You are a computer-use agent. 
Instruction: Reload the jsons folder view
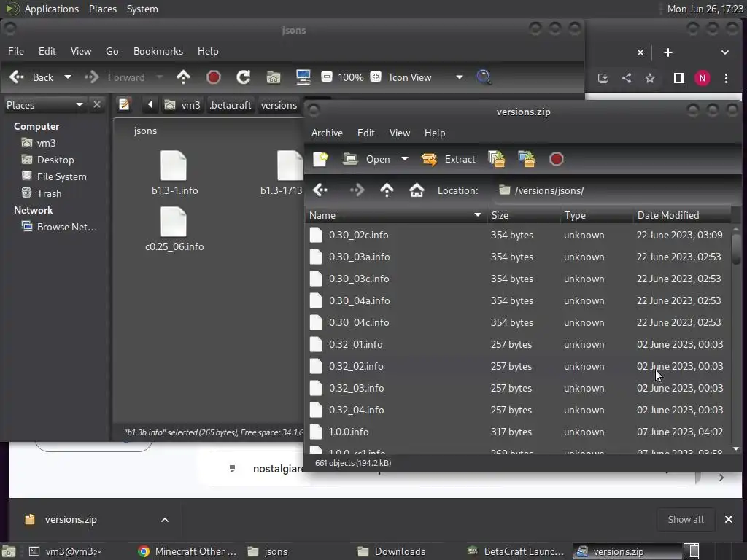tap(244, 77)
